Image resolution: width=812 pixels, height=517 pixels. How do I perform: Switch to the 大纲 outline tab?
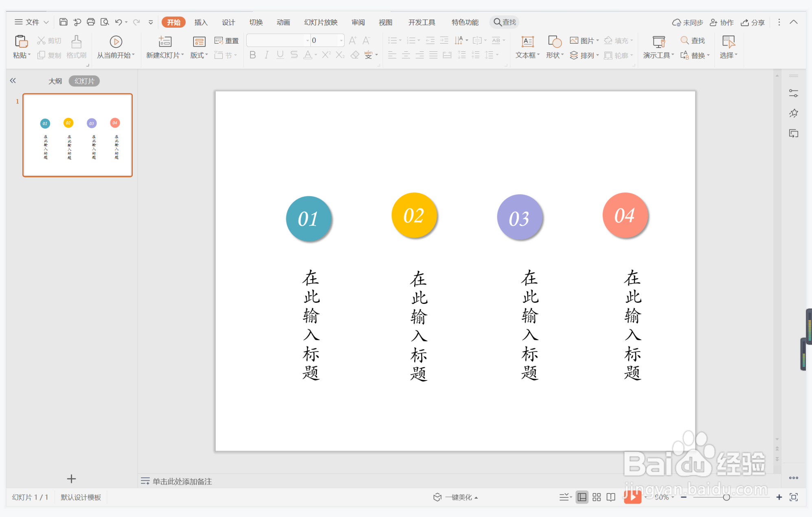[55, 81]
